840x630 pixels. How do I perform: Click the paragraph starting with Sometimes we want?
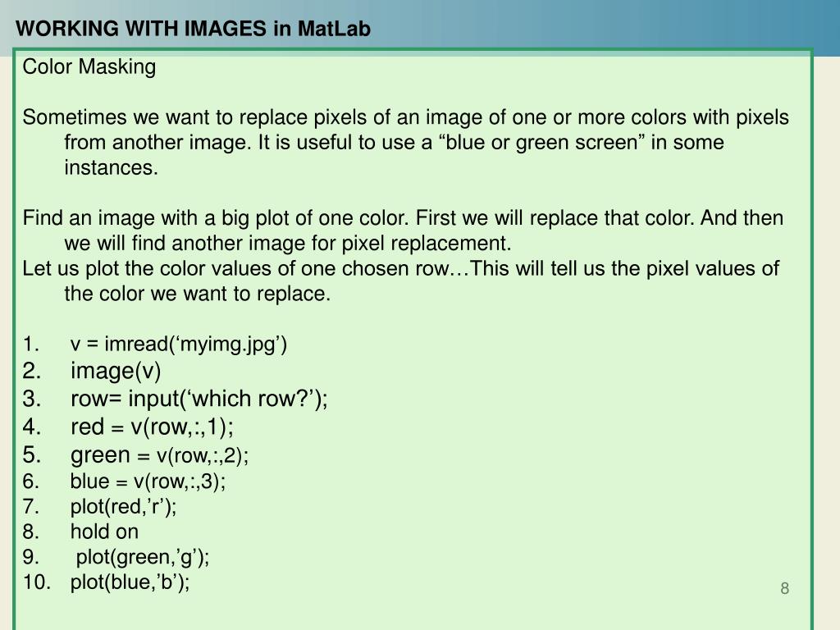(405, 143)
